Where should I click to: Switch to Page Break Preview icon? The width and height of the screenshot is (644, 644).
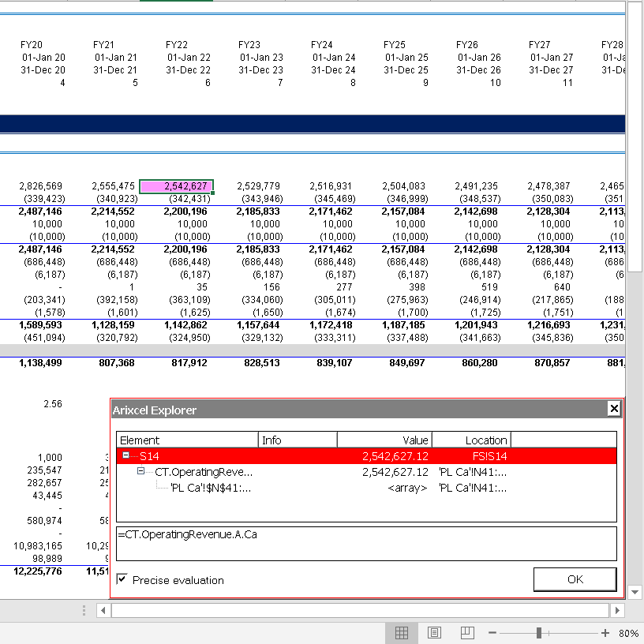click(x=467, y=633)
